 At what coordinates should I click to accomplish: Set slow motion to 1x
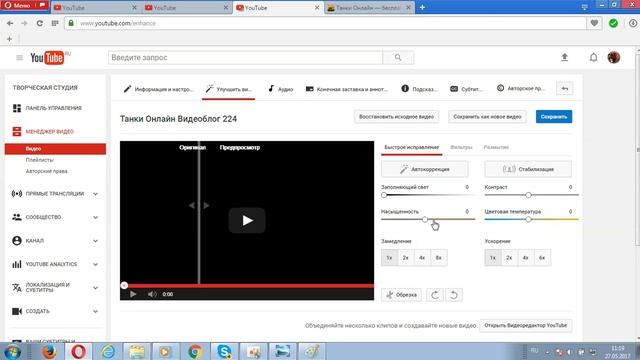pos(389,258)
